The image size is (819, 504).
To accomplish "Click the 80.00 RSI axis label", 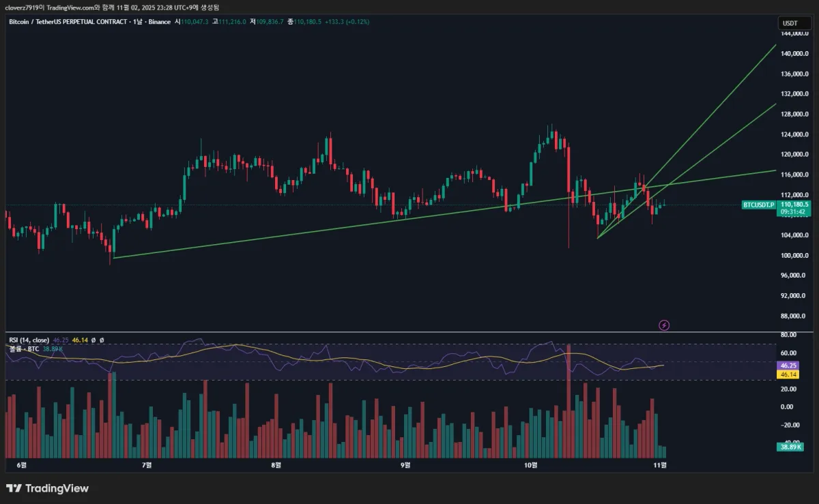I will point(788,336).
